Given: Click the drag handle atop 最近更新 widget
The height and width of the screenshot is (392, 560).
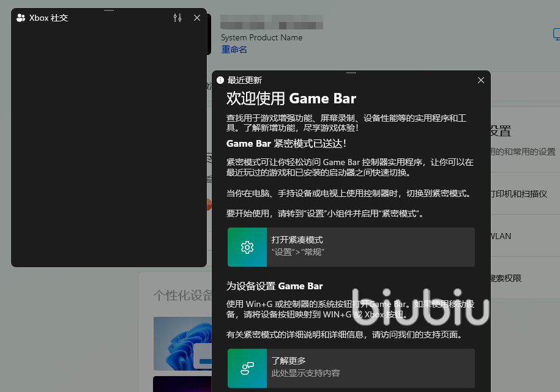Looking at the screenshot, I should click(351, 73).
